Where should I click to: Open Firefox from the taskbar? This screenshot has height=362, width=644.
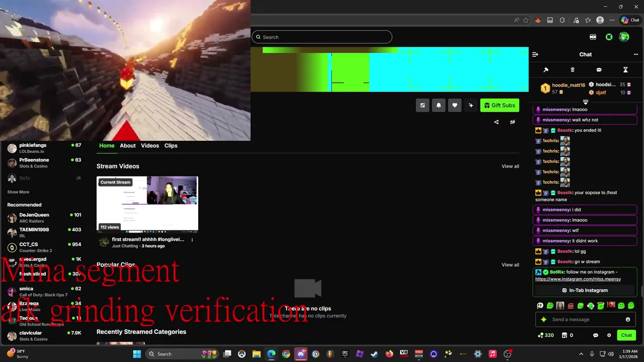[389, 354]
